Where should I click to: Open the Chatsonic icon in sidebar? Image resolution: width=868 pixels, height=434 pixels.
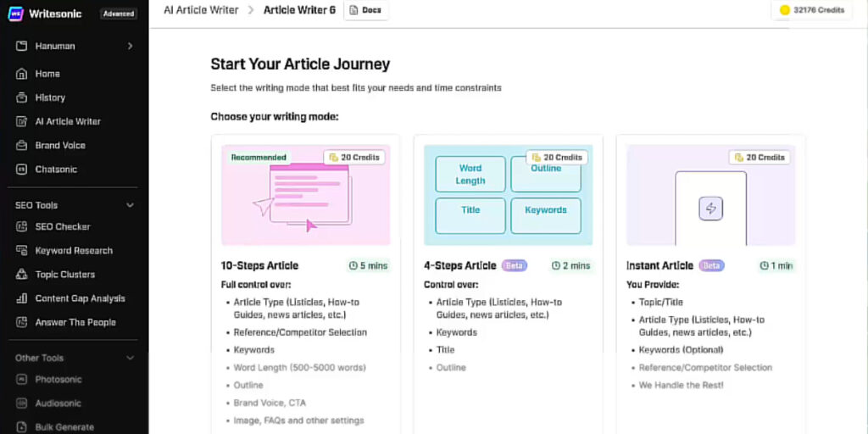(x=21, y=169)
